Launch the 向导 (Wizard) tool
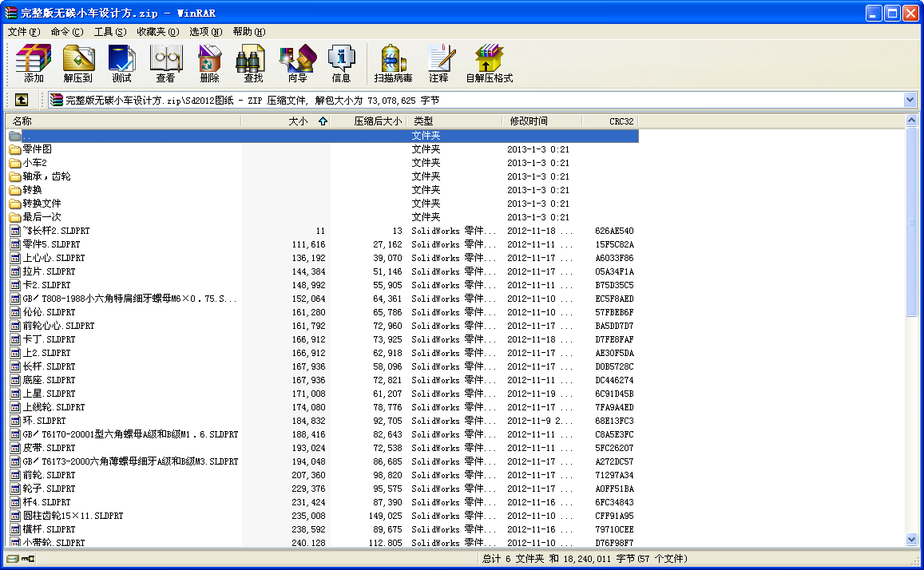The height and width of the screenshot is (570, 924). click(x=297, y=63)
